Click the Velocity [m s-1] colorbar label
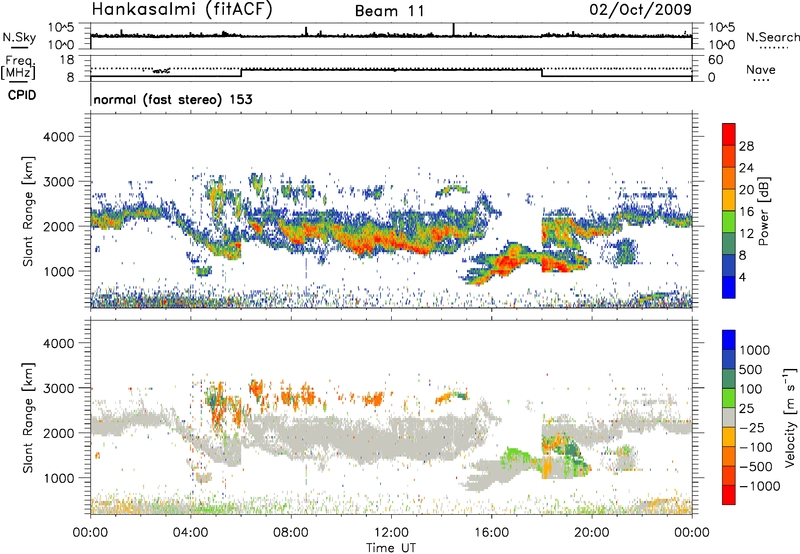The image size is (800, 554). click(x=790, y=417)
